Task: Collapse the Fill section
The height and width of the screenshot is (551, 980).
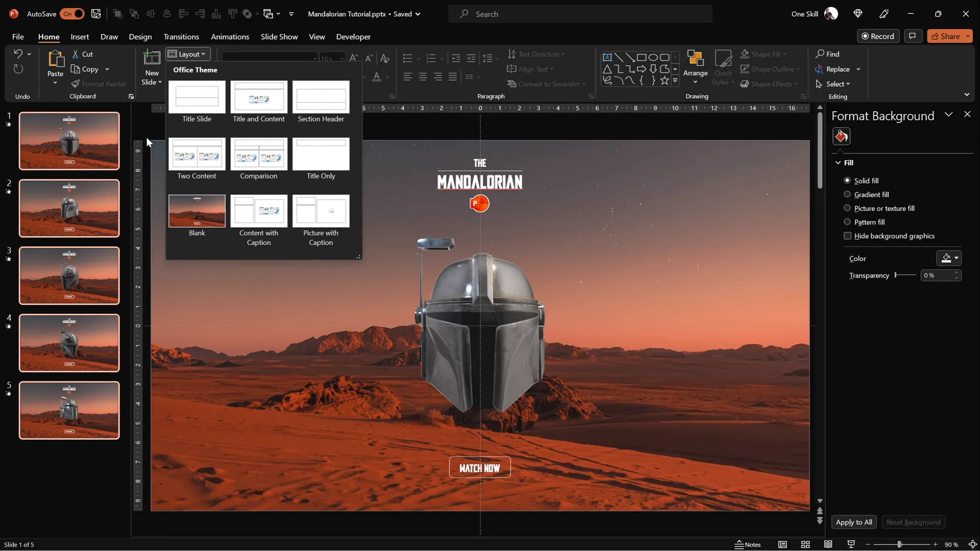Action: 838,163
